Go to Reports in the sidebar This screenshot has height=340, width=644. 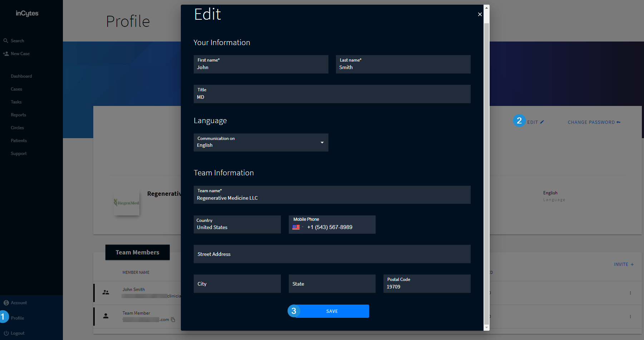pos(18,115)
